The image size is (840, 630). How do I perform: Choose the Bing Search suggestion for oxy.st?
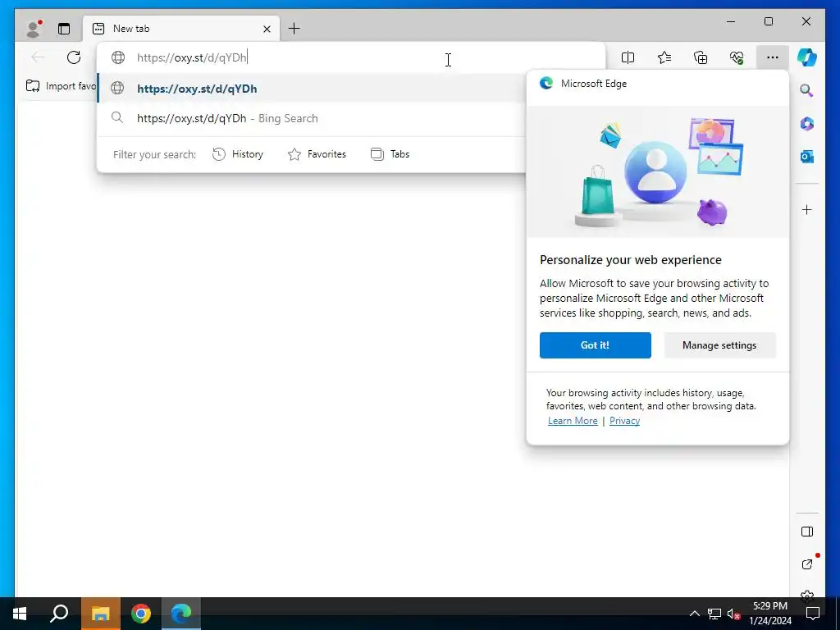[311, 118]
